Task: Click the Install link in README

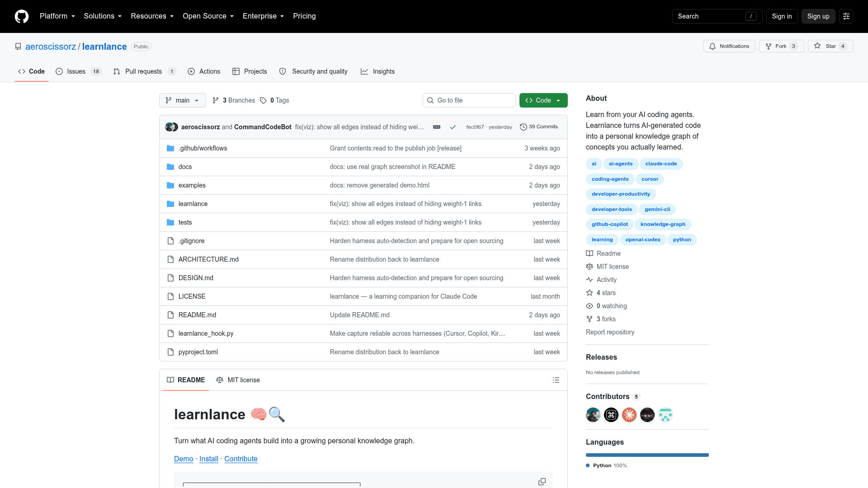Action: (x=208, y=459)
